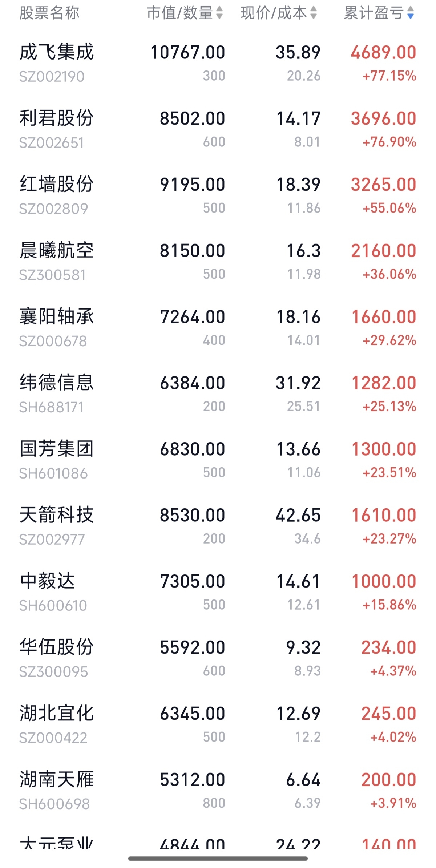Select 纬德信息 SH688171 holding
436x868 pixels.
[218, 394]
